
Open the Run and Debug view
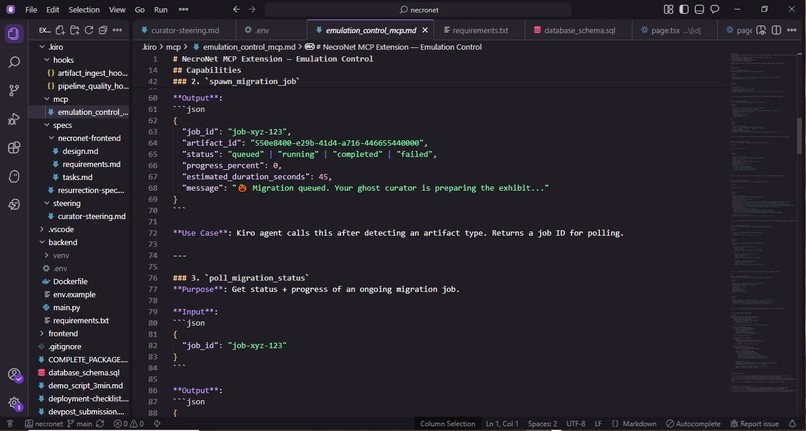tap(14, 119)
